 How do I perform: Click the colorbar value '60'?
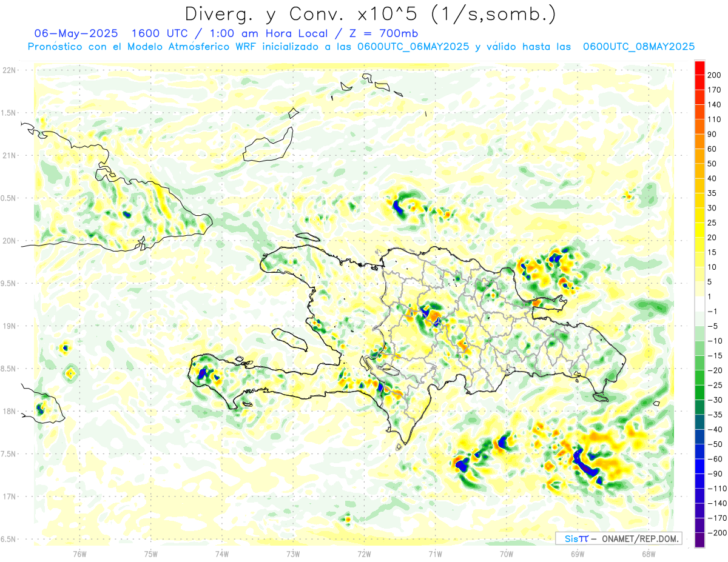coord(712,149)
